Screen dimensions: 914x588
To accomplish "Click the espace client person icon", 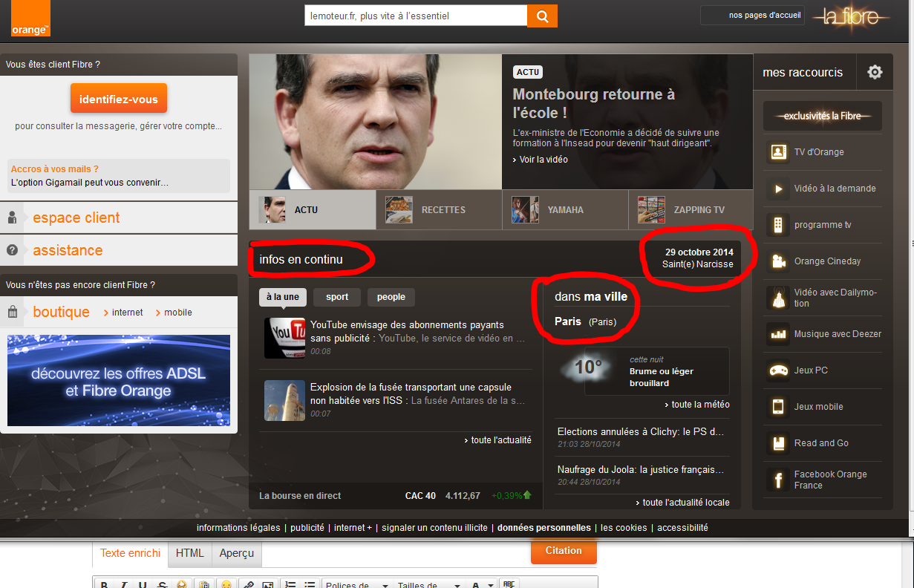I will (x=12, y=218).
